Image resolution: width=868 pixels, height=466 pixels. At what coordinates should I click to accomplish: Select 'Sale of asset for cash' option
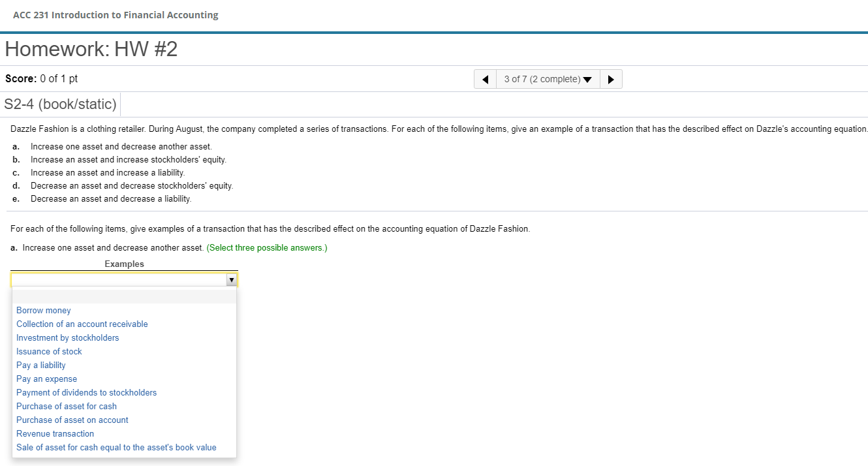(x=116, y=448)
